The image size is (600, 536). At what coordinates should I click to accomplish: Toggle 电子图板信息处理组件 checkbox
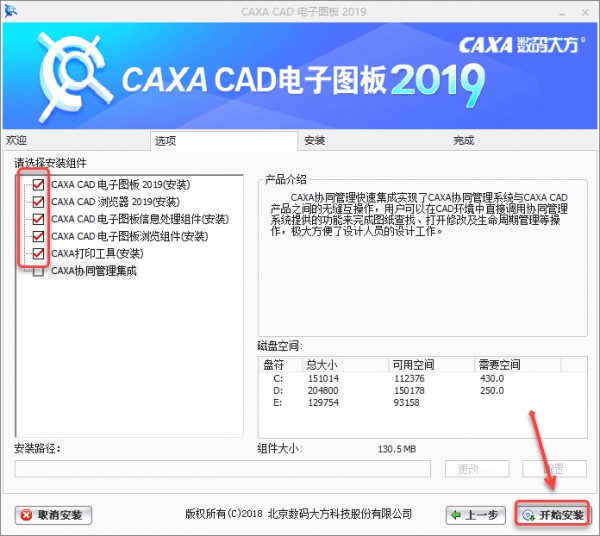[x=38, y=219]
